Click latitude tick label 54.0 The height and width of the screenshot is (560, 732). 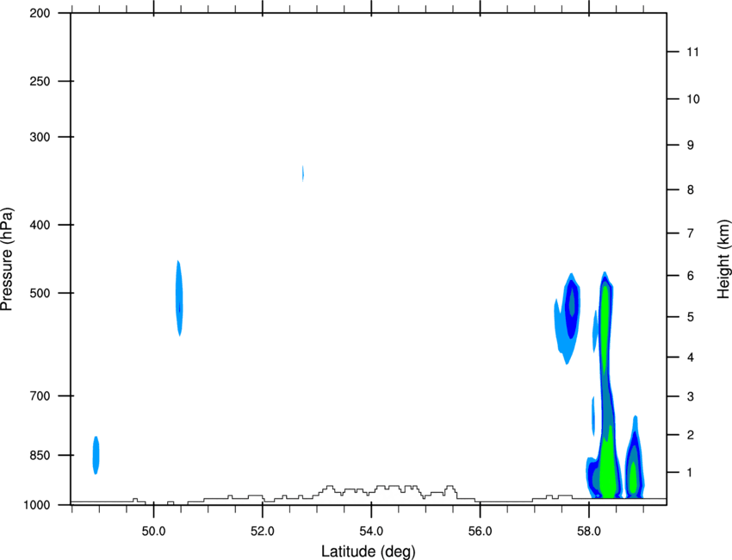coord(371,532)
